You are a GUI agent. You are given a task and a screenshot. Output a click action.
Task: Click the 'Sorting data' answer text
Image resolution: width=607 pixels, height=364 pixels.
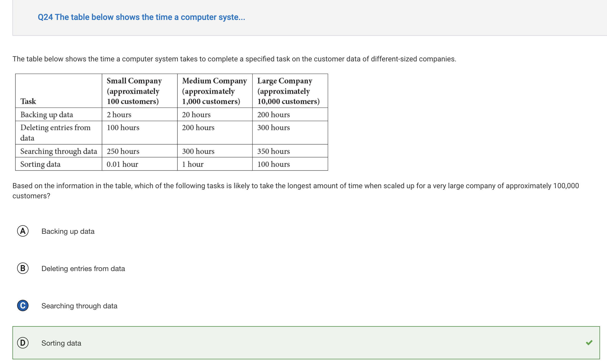[61, 343]
